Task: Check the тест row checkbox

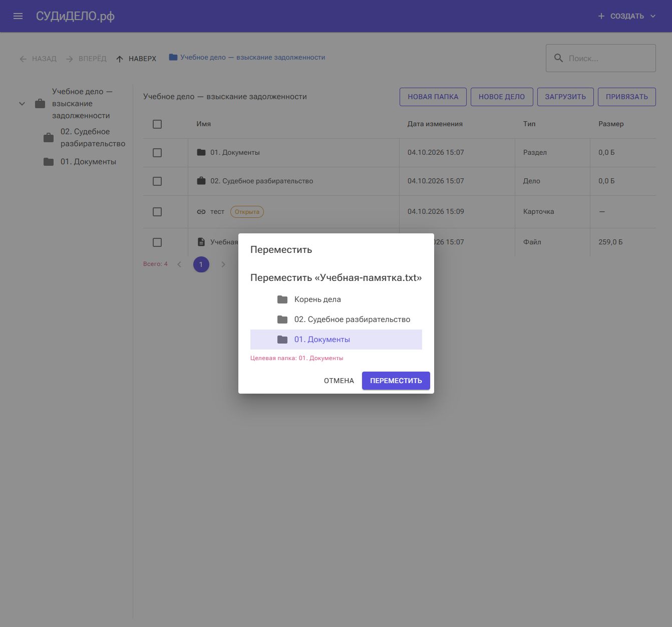Action: 157,212
